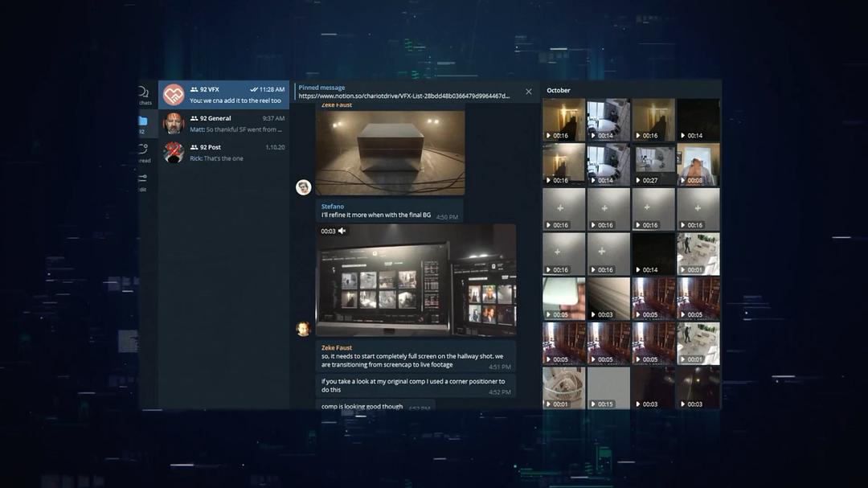The height and width of the screenshot is (488, 868).
Task: Open the pinned Notion VFX-List link
Action: [403, 96]
